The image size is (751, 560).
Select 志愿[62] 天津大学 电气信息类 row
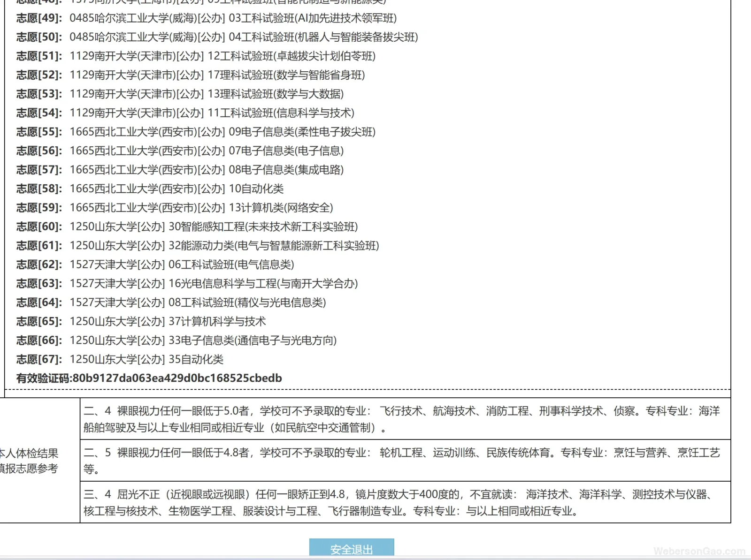(155, 265)
